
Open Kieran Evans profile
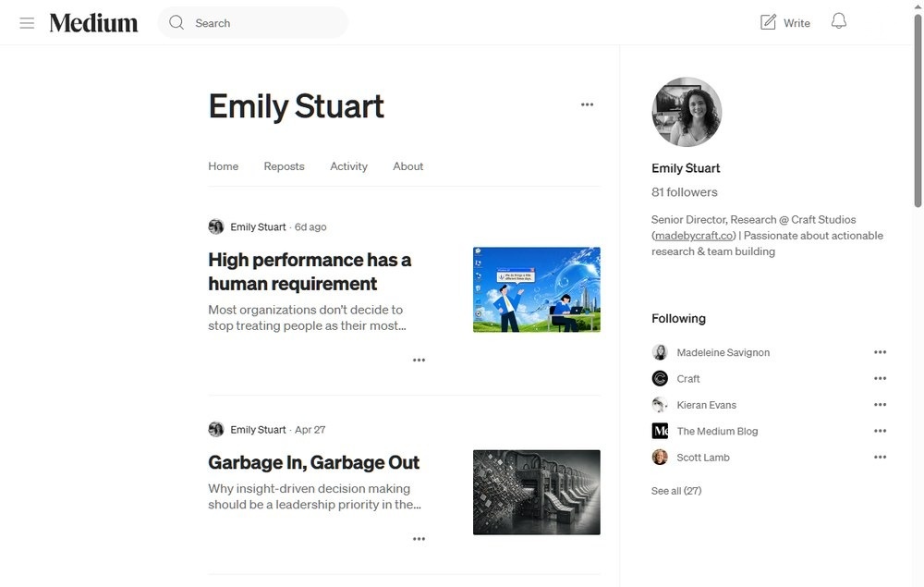707,405
